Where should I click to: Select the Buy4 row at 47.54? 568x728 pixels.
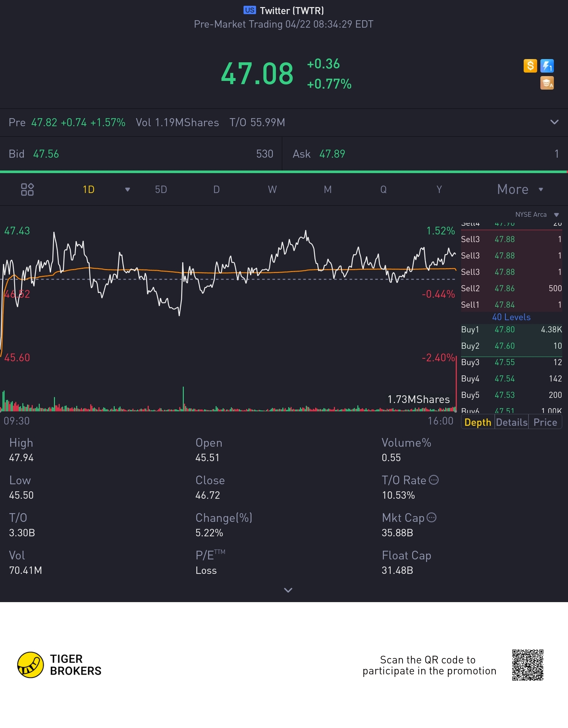511,379
